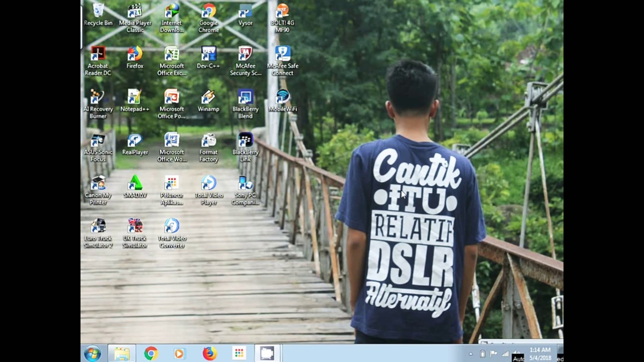
Task: Open the apps launcher grid on taskbar
Action: [239, 353]
